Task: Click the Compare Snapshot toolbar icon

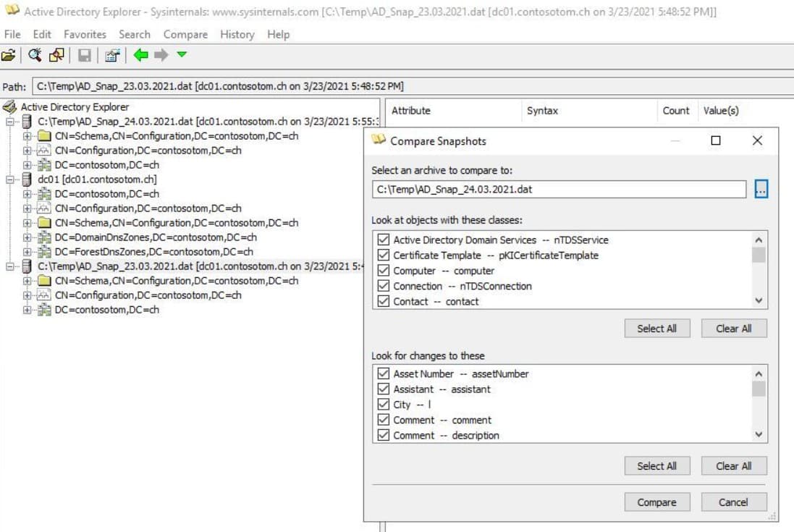Action: tap(56, 55)
